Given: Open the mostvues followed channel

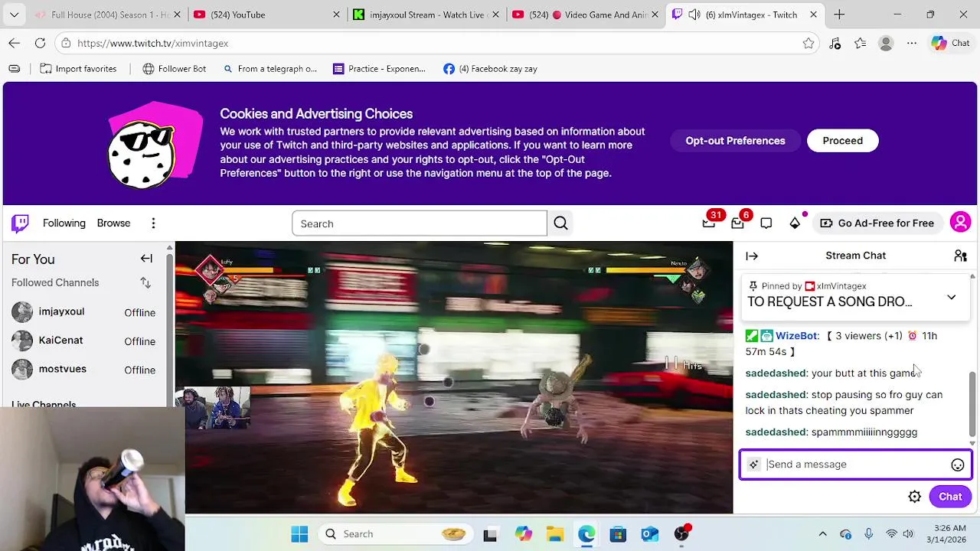Looking at the screenshot, I should 84,370.
